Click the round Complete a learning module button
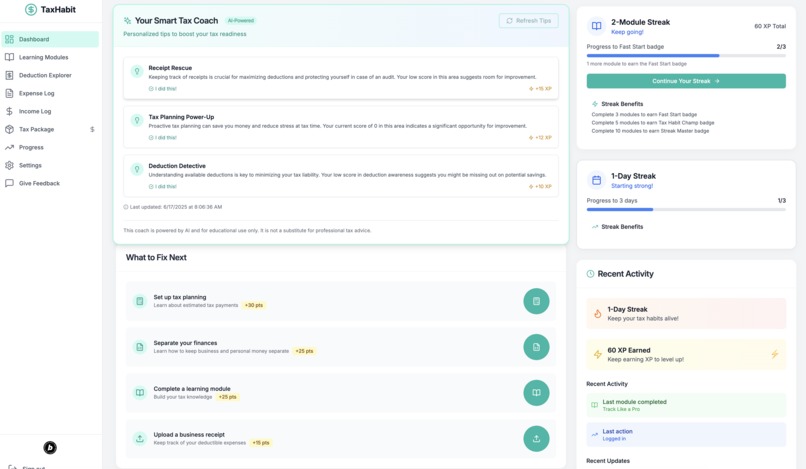This screenshot has height=469, width=806. click(536, 392)
